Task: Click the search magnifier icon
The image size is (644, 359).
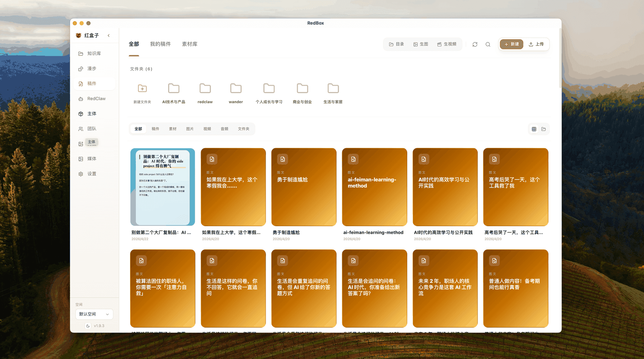Action: click(488, 44)
